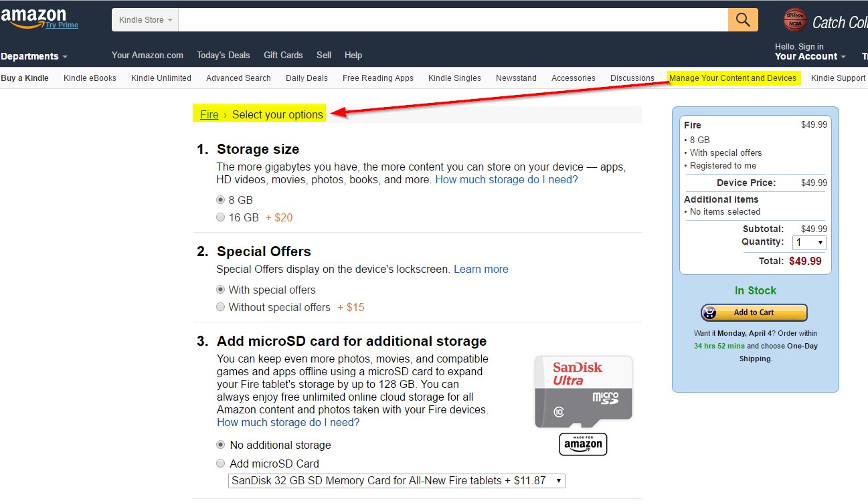Select the 8 GB storage option
This screenshot has width=868, height=503.
[x=221, y=200]
